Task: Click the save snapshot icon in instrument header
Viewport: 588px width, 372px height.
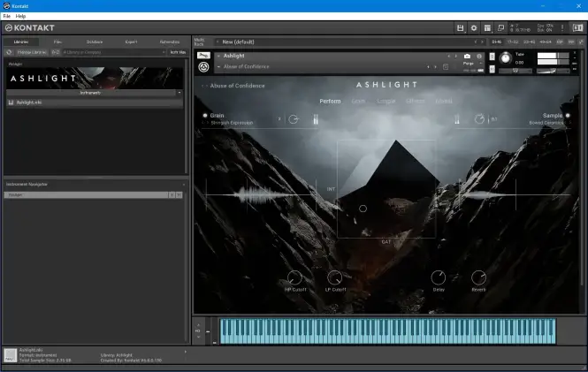Action: [446, 66]
